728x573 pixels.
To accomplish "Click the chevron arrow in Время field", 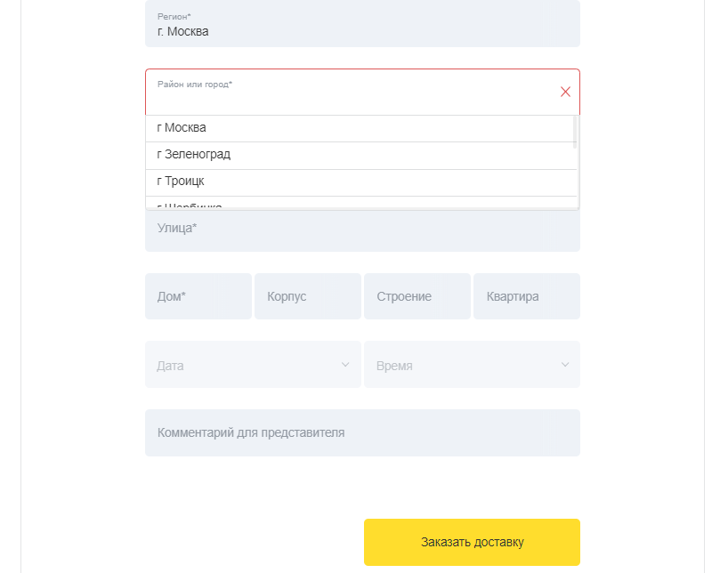I will [x=565, y=365].
